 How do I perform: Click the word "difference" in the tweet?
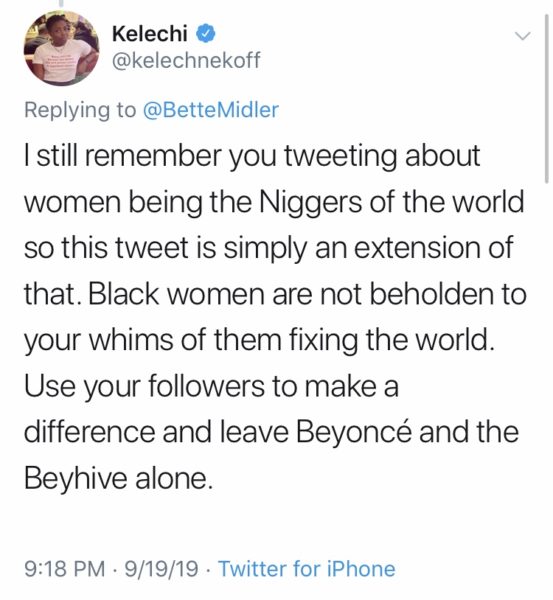90,432
